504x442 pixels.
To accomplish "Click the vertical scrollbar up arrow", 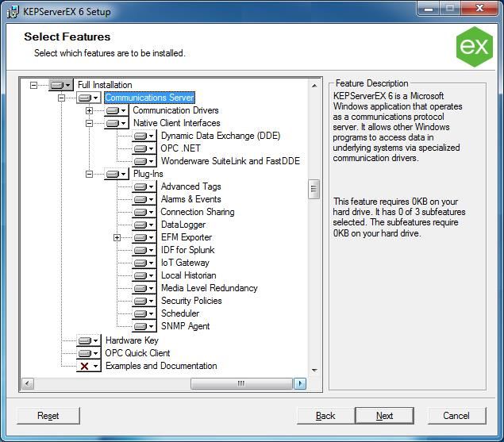I will (x=314, y=86).
